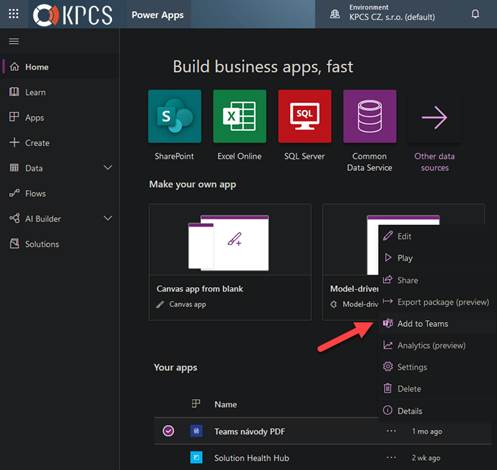497x470 pixels.
Task: Click the AI Builder icon in sidebar
Action: click(x=14, y=219)
